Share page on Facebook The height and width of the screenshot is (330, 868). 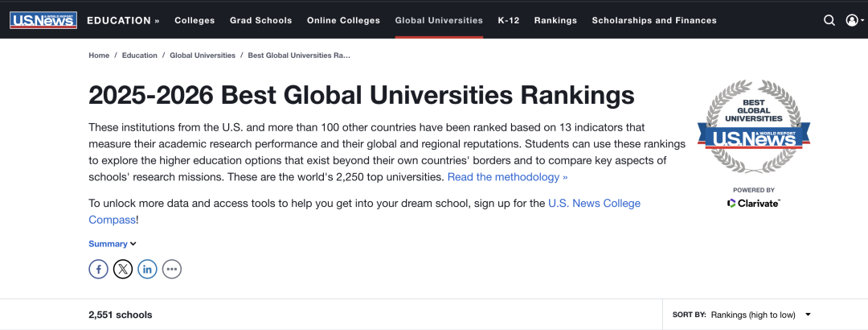coord(98,269)
